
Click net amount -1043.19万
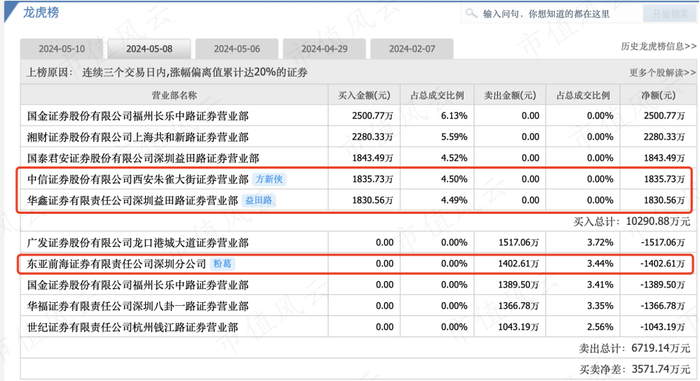(662, 327)
